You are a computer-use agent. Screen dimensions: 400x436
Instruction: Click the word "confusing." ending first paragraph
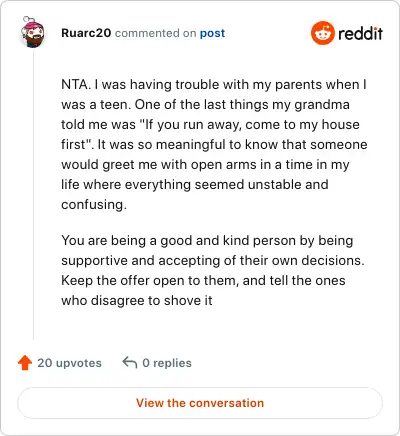click(x=94, y=205)
